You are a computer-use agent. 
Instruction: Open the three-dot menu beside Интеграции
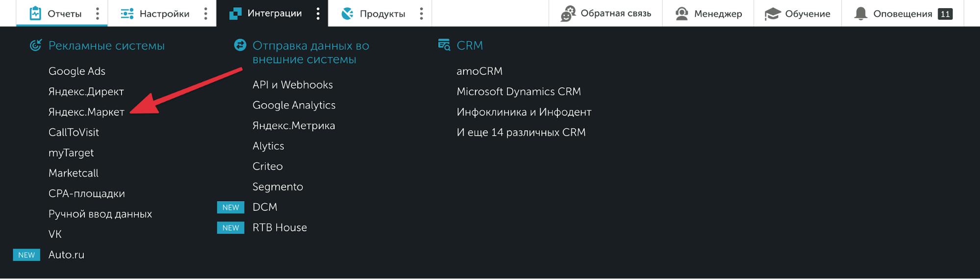[318, 14]
